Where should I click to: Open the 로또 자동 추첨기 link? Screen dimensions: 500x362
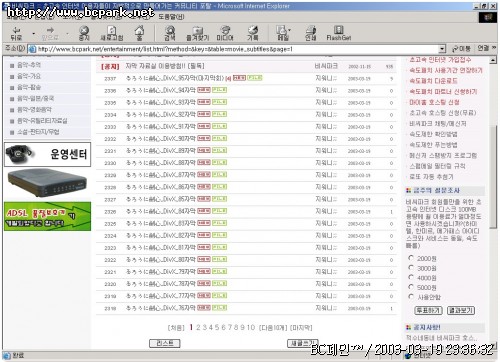431,177
